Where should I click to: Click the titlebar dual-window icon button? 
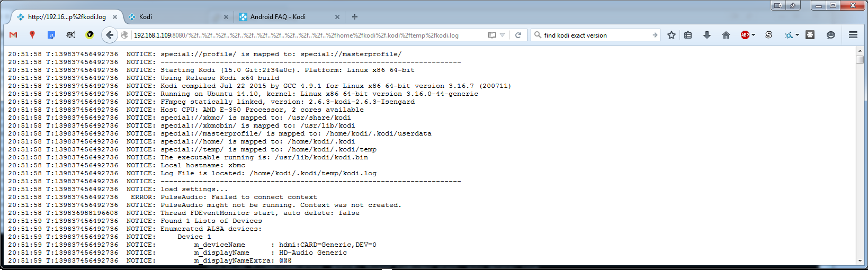[778, 5]
